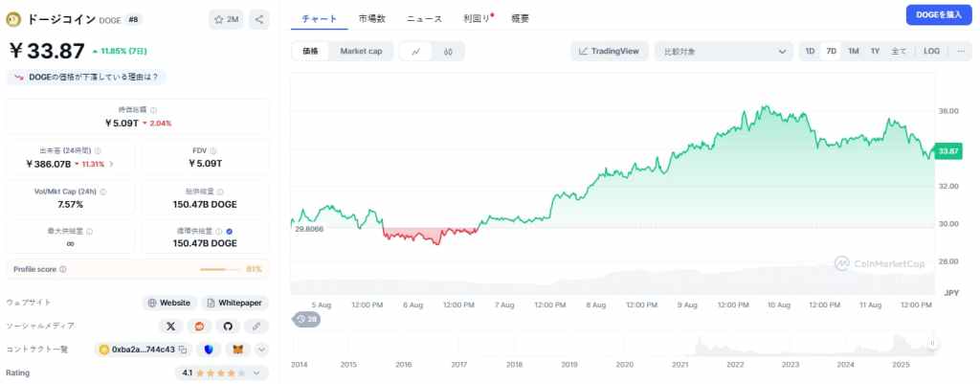Viewport: 980px width, 384px height.
Task: Add DOGE to watchlist via star 2M
Action: 226,19
